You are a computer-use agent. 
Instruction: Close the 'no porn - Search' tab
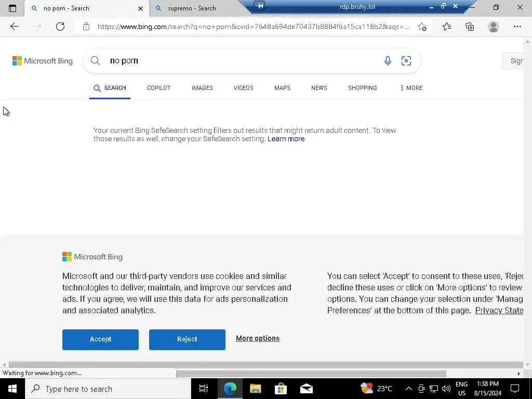click(140, 8)
